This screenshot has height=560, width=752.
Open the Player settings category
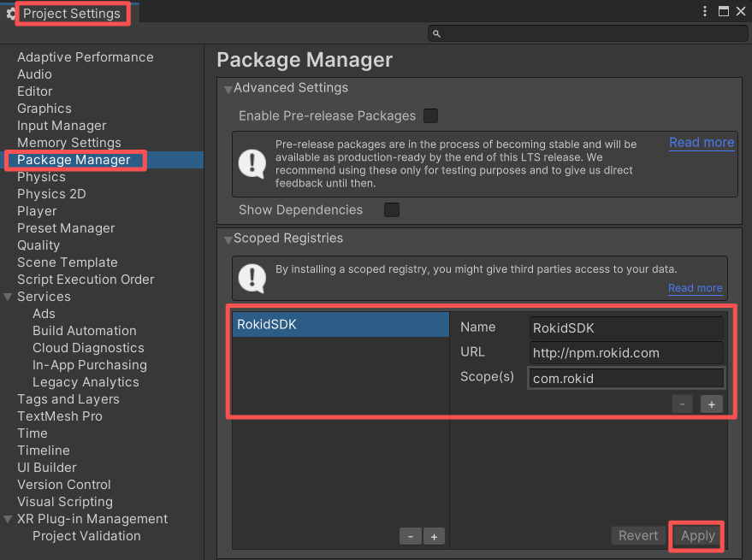point(37,211)
